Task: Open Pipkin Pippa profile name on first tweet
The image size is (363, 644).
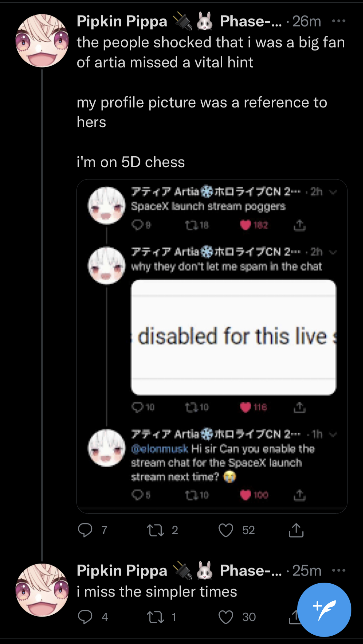Action: tap(122, 21)
